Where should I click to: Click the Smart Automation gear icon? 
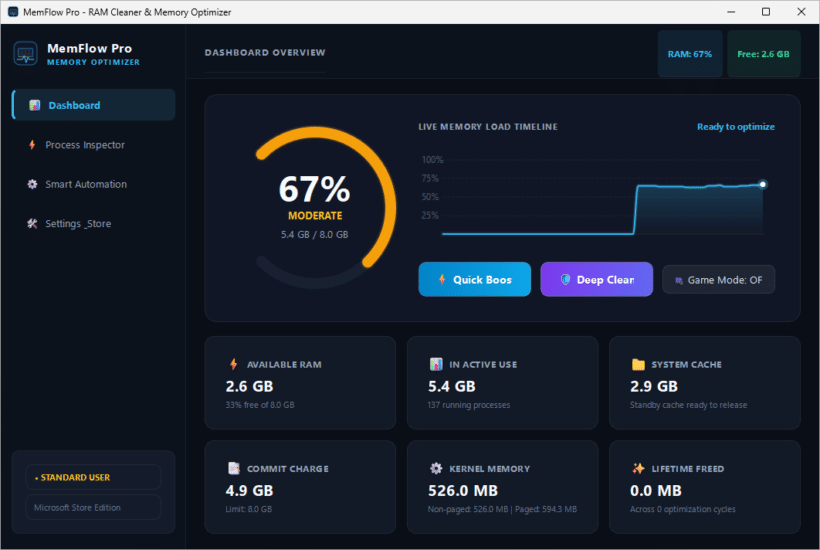pyautogui.click(x=32, y=184)
